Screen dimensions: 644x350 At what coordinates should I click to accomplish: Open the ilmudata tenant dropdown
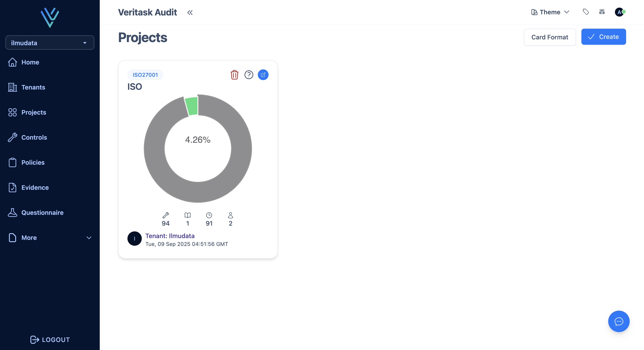(50, 43)
